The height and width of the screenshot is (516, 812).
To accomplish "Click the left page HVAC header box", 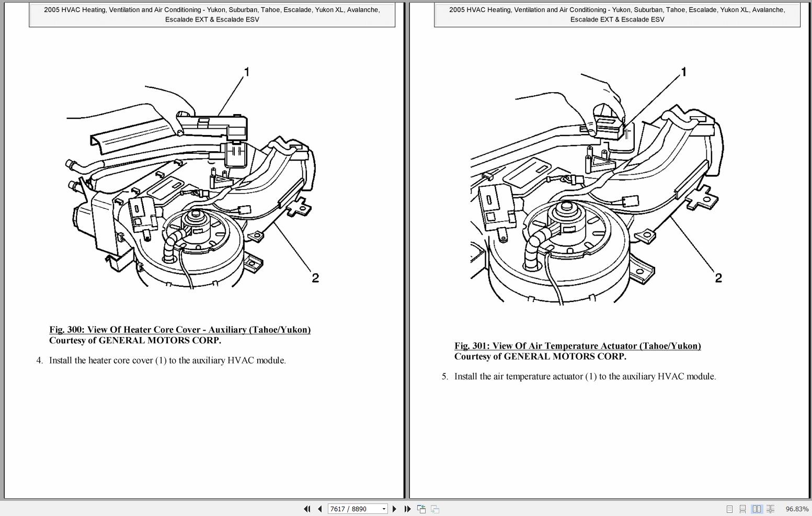I will pyautogui.click(x=212, y=15).
